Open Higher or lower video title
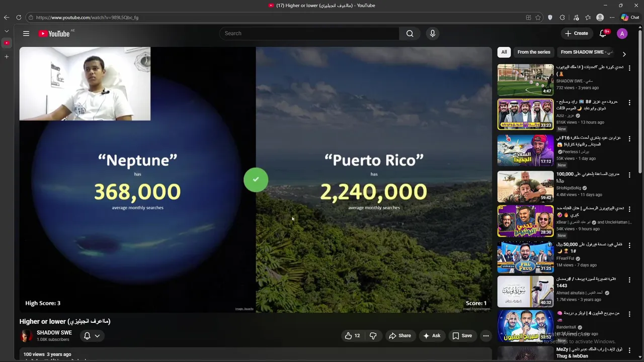This screenshot has height=362, width=644. pos(65,321)
